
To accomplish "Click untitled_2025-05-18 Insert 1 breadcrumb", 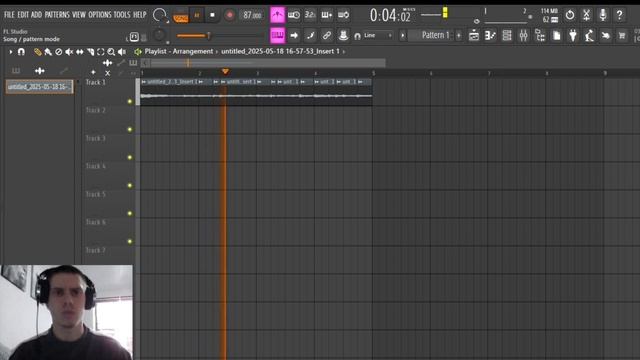I will (x=280, y=51).
